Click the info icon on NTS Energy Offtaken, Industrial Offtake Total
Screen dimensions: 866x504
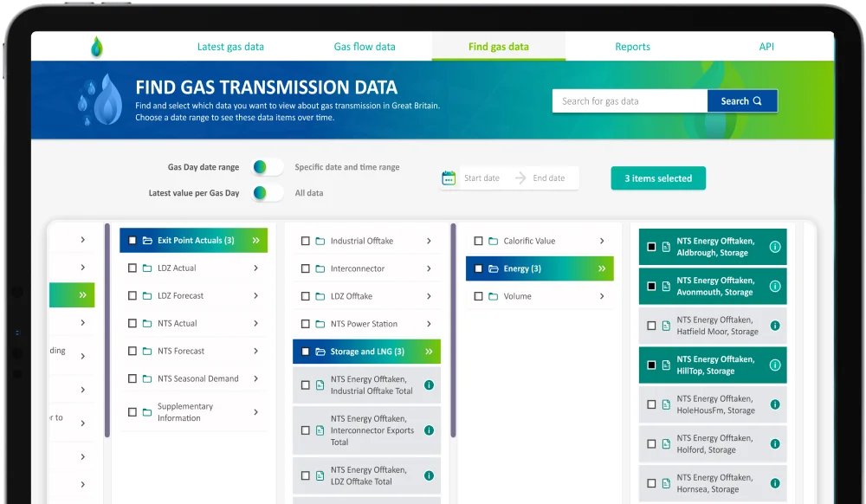(429, 384)
